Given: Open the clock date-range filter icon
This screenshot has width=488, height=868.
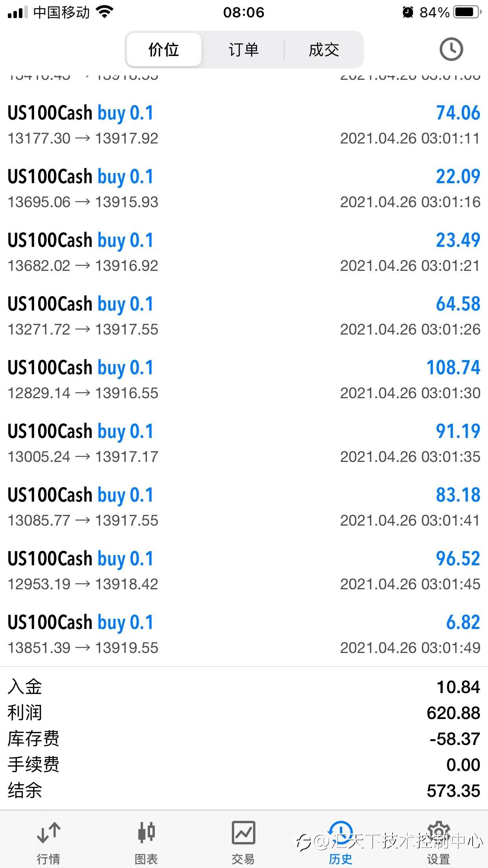Looking at the screenshot, I should (451, 50).
